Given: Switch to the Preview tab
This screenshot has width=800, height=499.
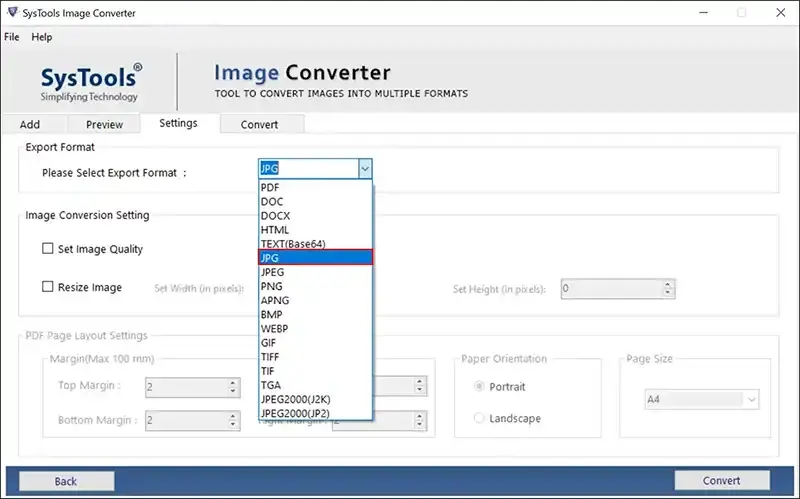Looking at the screenshot, I should pyautogui.click(x=104, y=124).
